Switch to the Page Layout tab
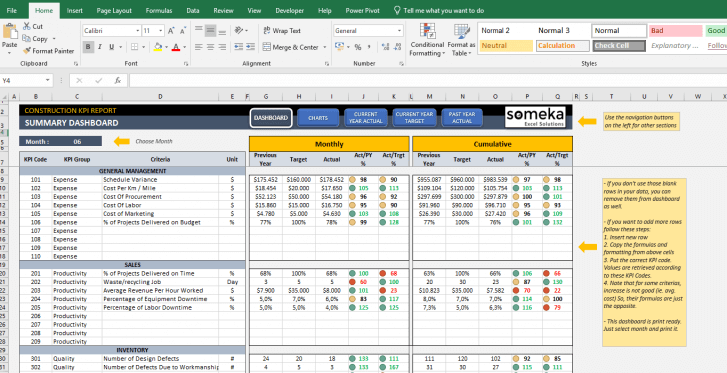Screen dimensions: 727x373 pyautogui.click(x=114, y=10)
